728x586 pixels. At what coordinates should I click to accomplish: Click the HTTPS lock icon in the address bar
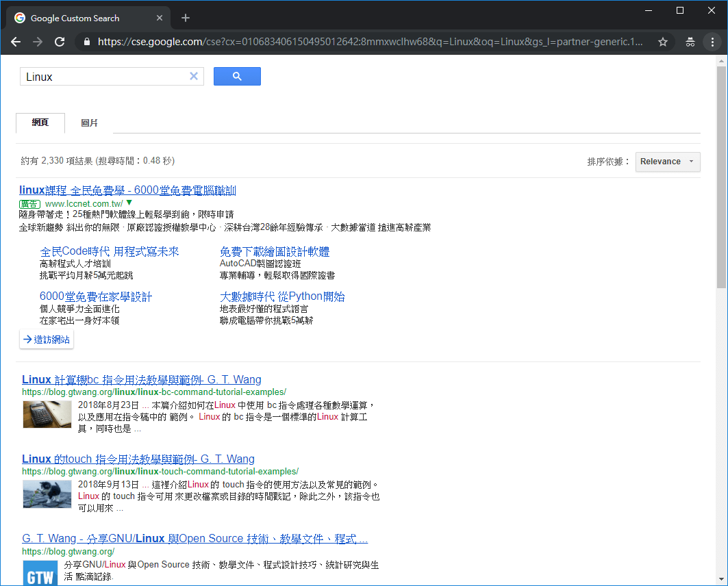86,42
